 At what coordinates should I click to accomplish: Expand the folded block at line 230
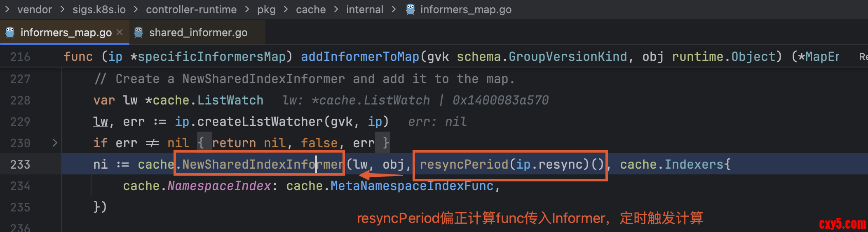click(55, 143)
